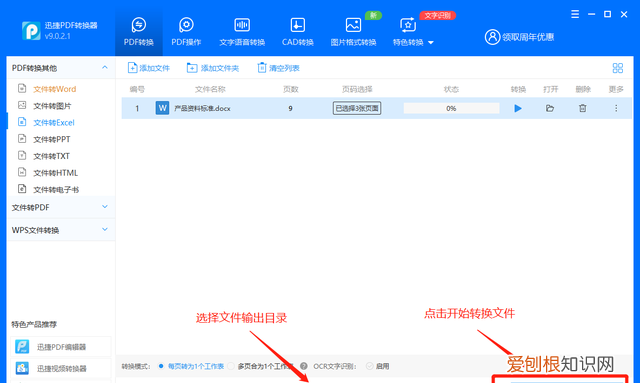Open output folder for 产品资料标准.docx

(x=550, y=108)
